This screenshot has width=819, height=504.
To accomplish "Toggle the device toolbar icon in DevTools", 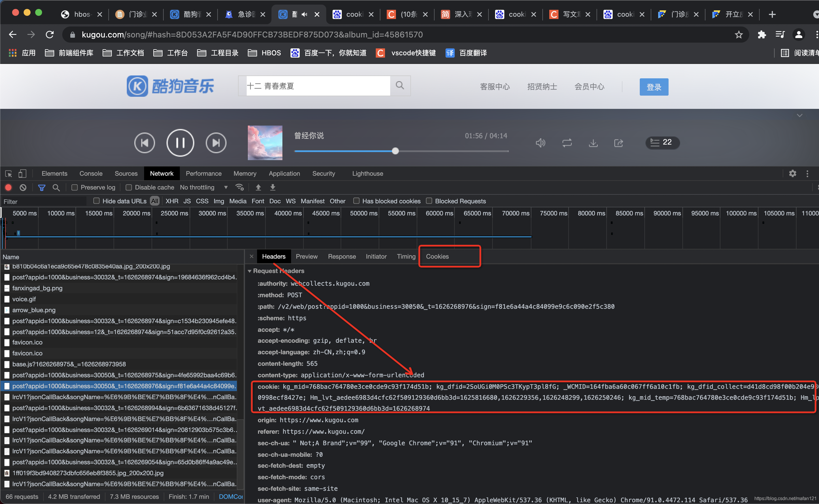I will tap(22, 174).
